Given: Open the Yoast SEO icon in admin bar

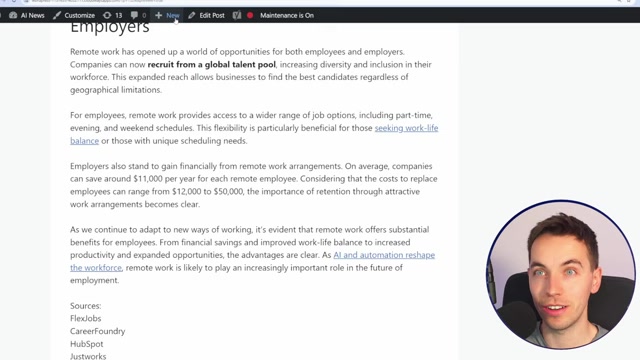Looking at the screenshot, I should 237,16.
